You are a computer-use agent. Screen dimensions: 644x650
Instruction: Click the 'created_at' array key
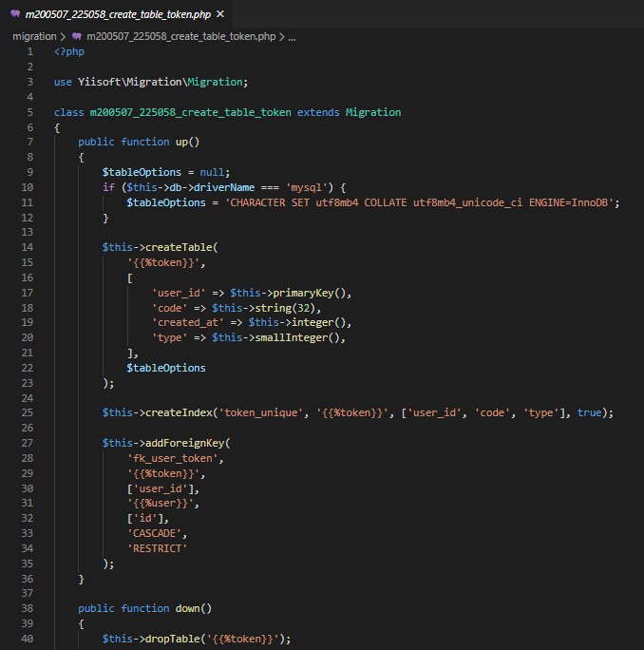tap(188, 322)
